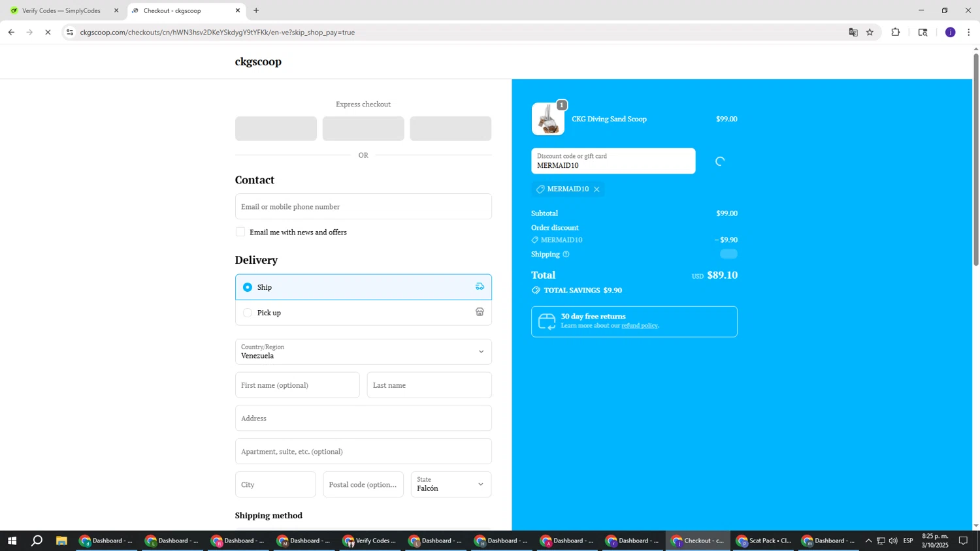Image resolution: width=980 pixels, height=551 pixels.
Task: Click the TOTAL SAVINGS $9.90 text
Action: point(583,291)
